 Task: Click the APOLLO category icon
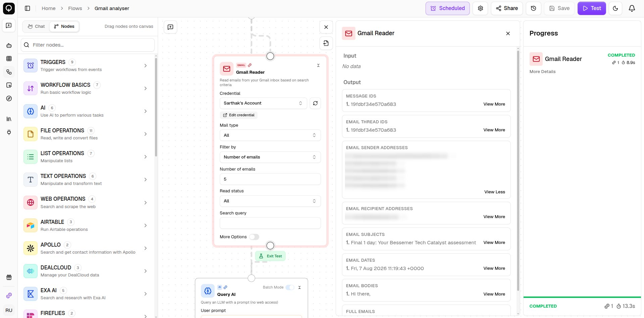pyautogui.click(x=31, y=248)
